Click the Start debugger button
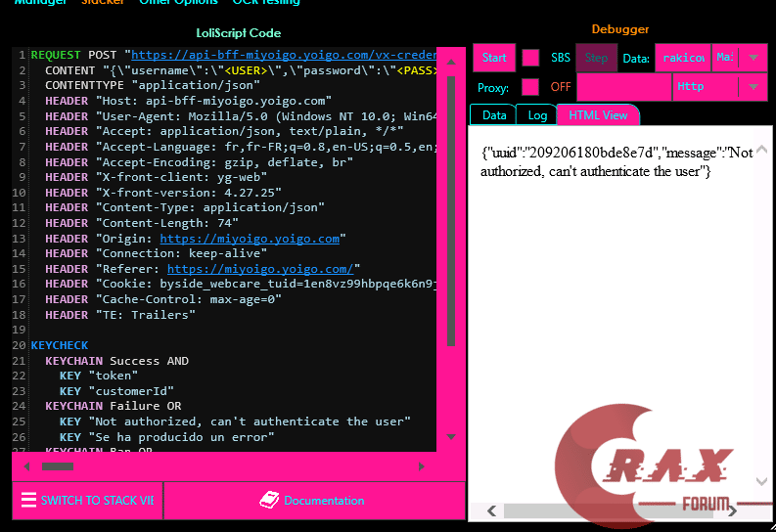The width and height of the screenshot is (776, 532). click(494, 58)
